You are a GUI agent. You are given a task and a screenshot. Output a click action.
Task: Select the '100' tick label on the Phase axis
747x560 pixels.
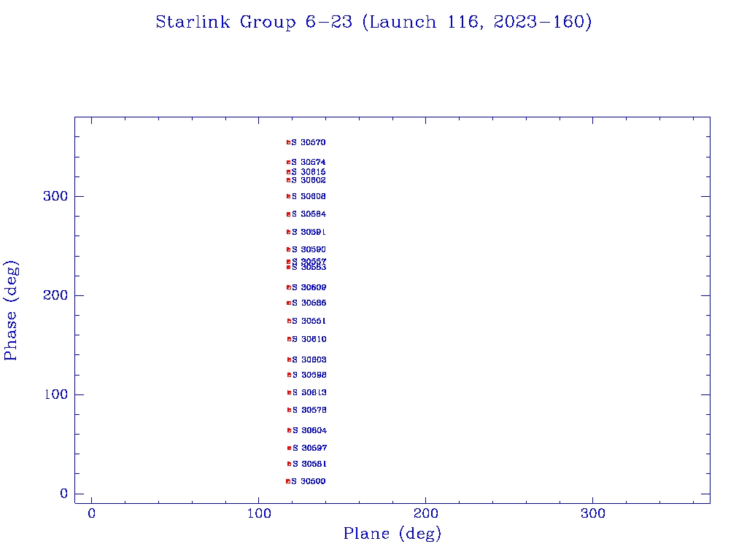pyautogui.click(x=56, y=394)
